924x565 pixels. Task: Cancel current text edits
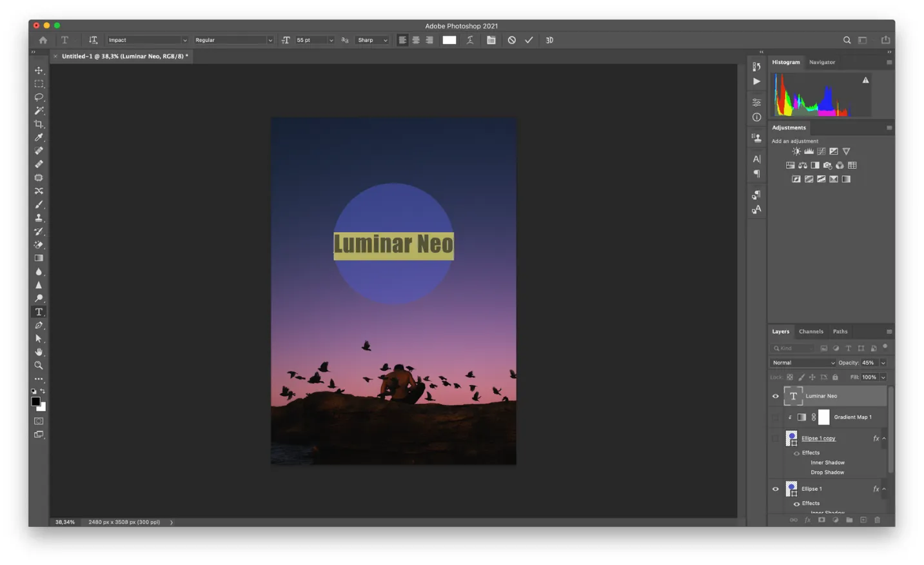tap(512, 40)
